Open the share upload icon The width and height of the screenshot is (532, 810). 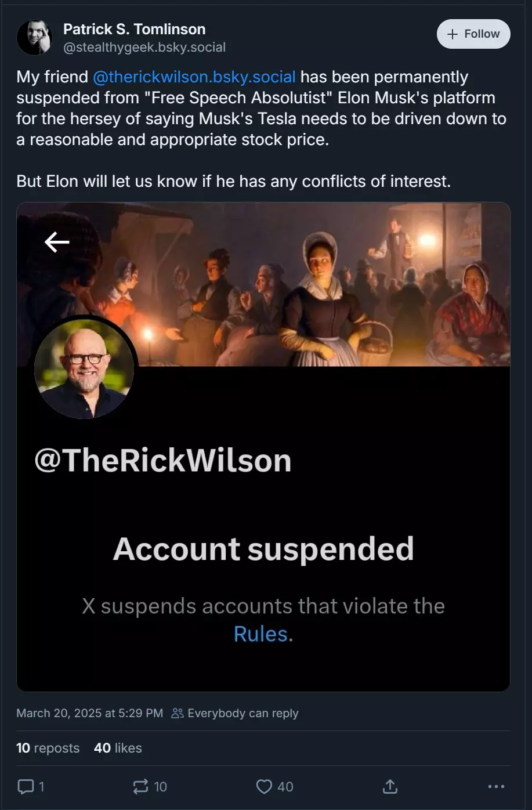pyautogui.click(x=390, y=787)
